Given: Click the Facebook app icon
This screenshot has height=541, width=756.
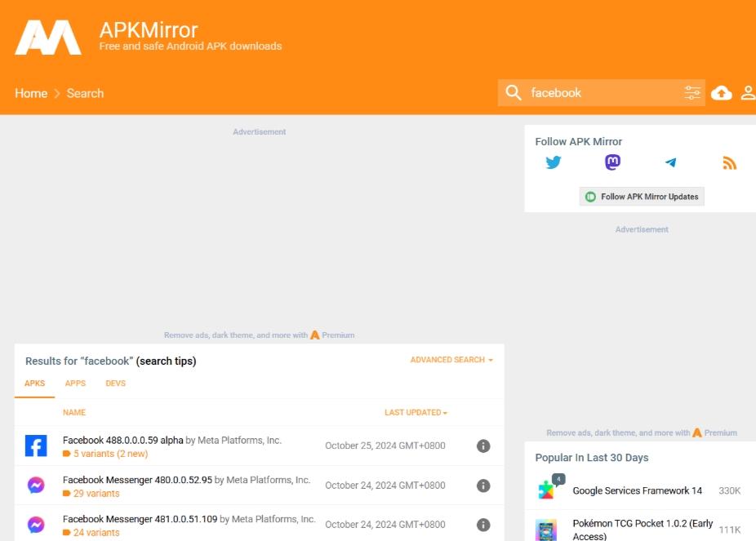Looking at the screenshot, I should coord(36,446).
